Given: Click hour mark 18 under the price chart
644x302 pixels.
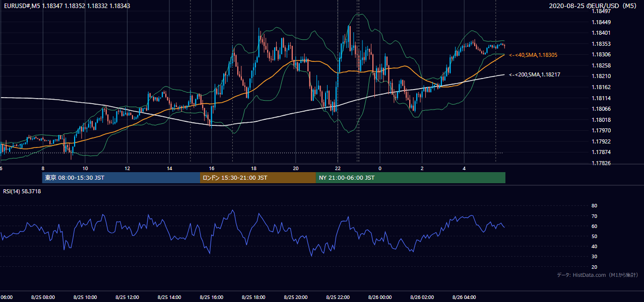Looking at the screenshot, I should (253, 168).
